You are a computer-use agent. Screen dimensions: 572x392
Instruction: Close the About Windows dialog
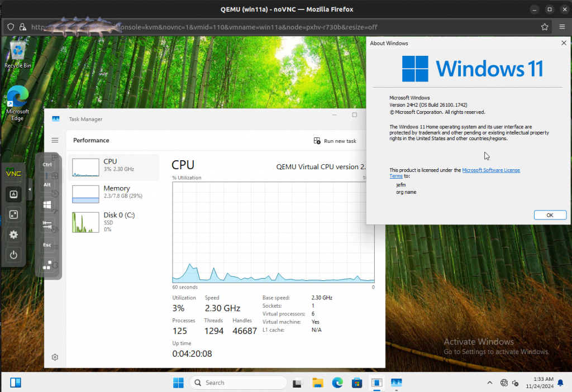tap(564, 43)
